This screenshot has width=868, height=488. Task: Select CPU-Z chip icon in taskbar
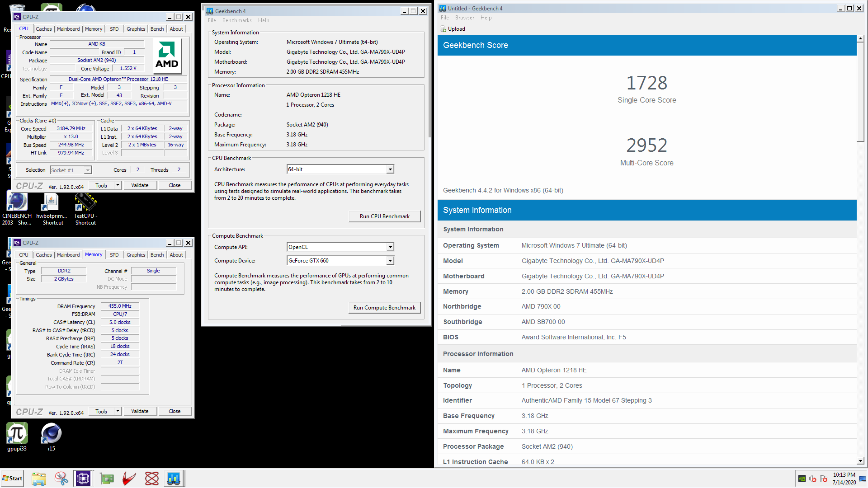click(83, 479)
